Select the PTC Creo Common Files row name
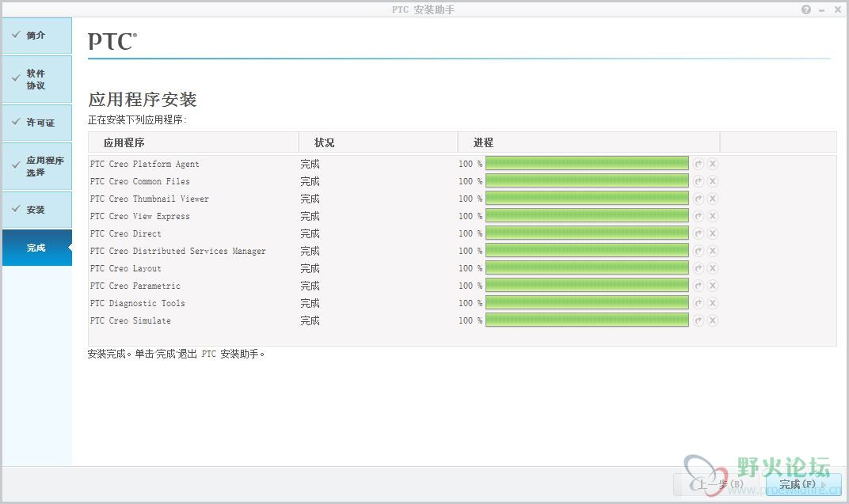Image resolution: width=849 pixels, height=504 pixels. point(139,181)
